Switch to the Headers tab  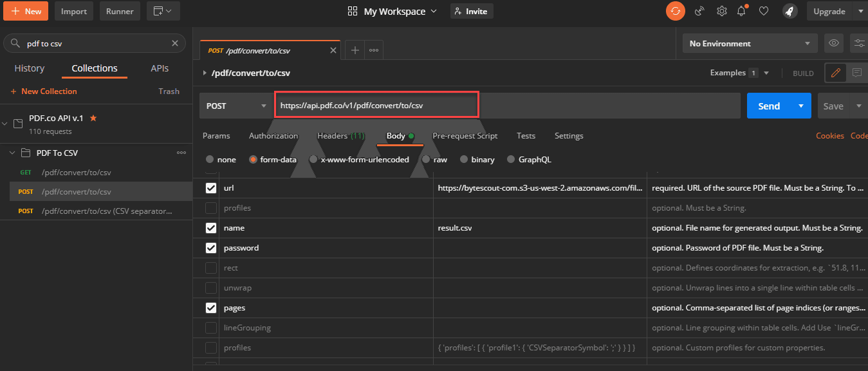point(340,136)
